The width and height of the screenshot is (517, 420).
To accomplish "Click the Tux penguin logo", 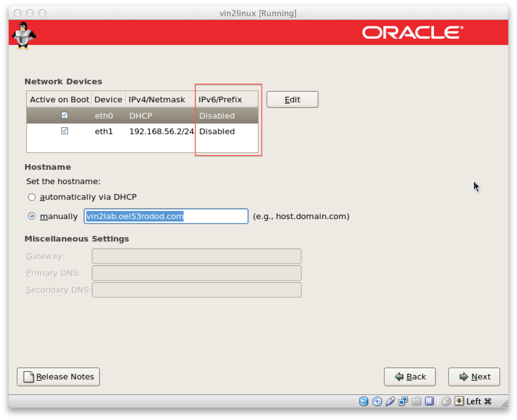I will (x=24, y=36).
